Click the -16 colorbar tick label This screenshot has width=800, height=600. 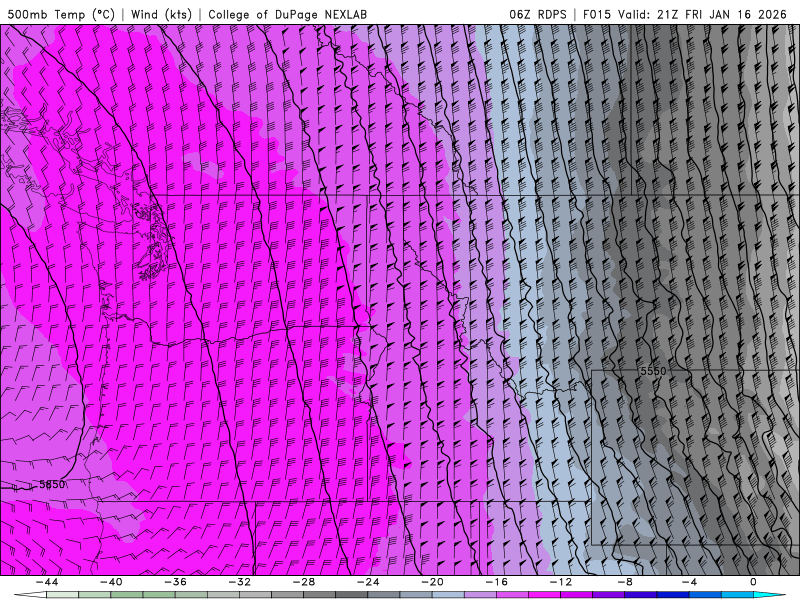pyautogui.click(x=496, y=582)
